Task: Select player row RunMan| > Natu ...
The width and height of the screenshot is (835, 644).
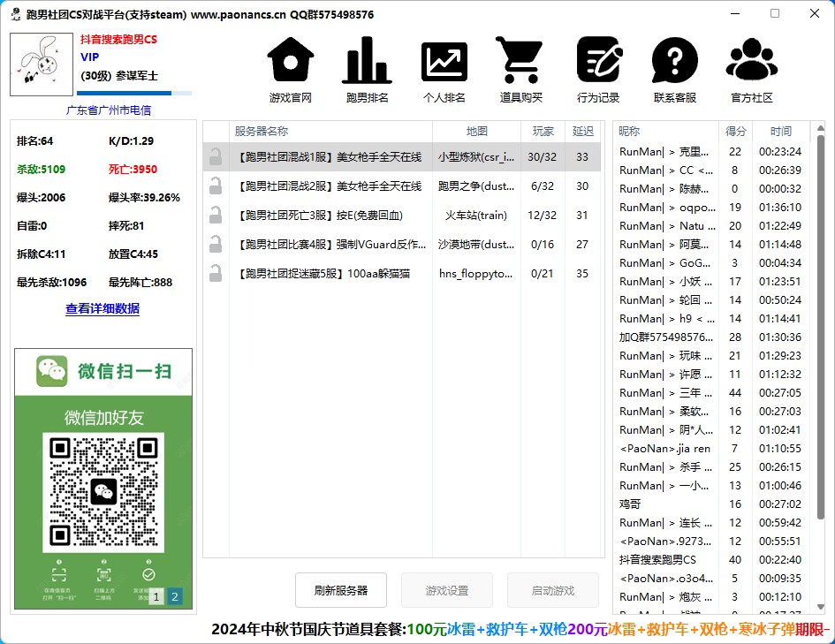Action: 711,225
